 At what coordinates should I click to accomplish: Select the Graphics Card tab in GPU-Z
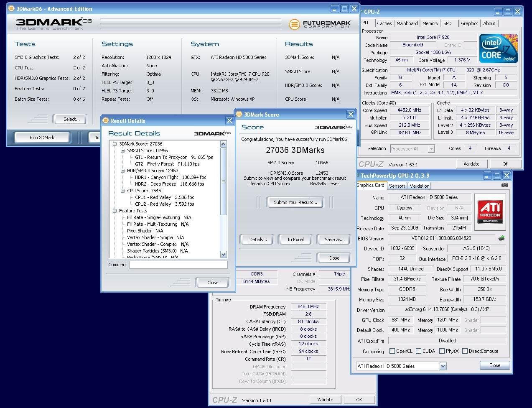click(370, 185)
